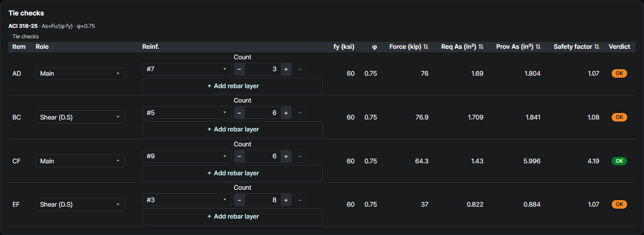This screenshot has height=235, width=644.
Task: Click the required As value 1.709
Action: tap(476, 117)
